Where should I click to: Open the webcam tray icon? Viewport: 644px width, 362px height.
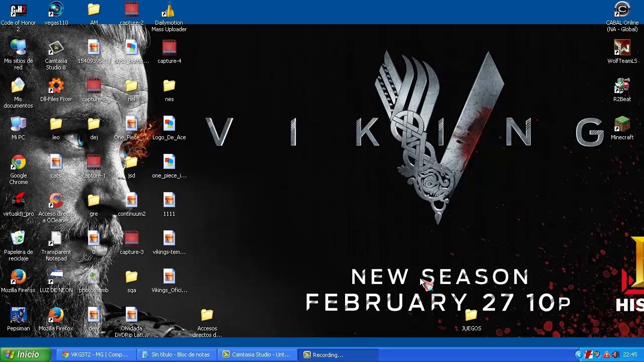(598, 355)
